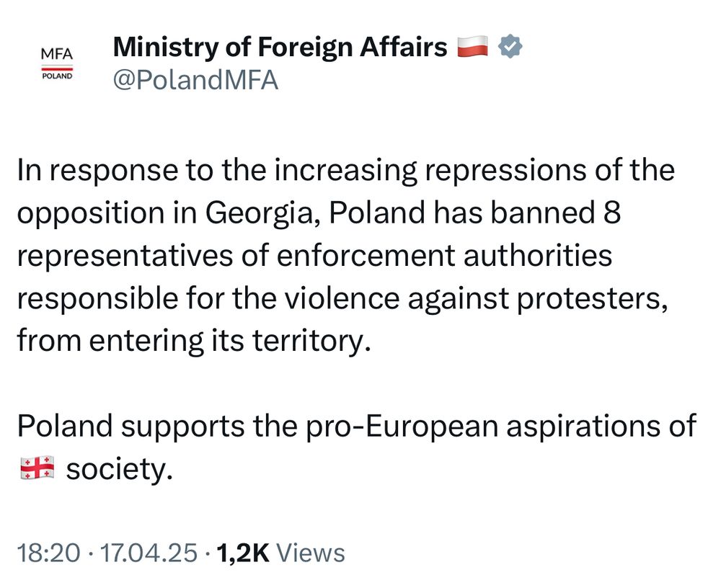The width and height of the screenshot is (721, 588).
Task: Click the 18:20 timestamp
Action: click(x=48, y=552)
